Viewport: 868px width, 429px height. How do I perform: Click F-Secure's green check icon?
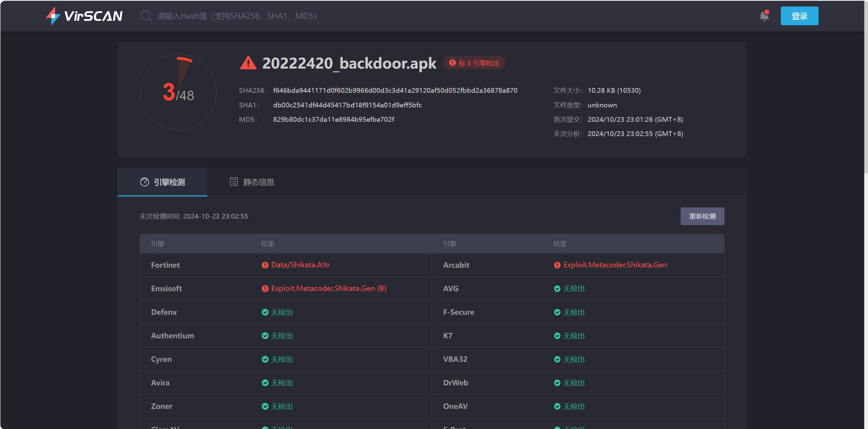pos(557,312)
